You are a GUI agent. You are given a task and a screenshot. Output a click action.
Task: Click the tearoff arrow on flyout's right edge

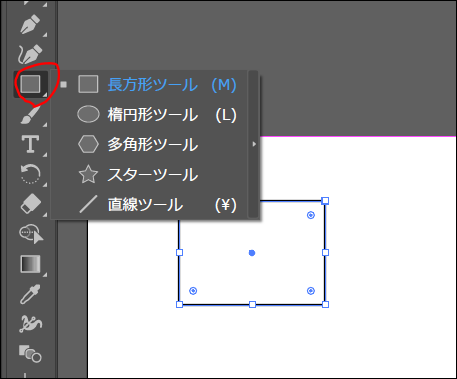pos(254,144)
